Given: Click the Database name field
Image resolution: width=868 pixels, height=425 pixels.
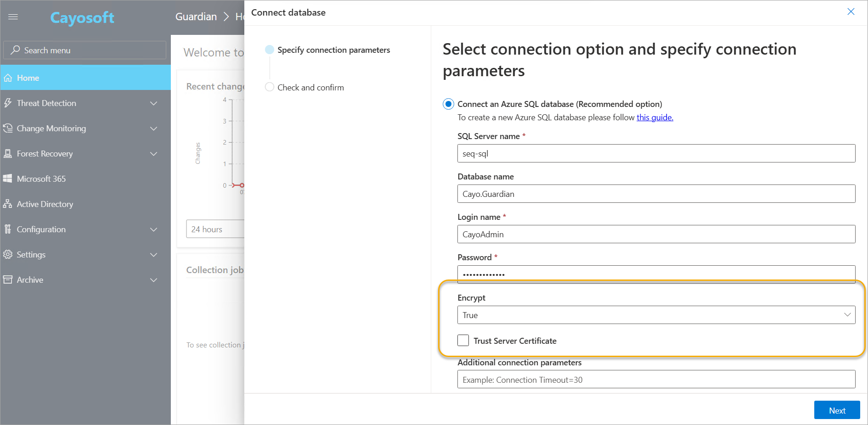Looking at the screenshot, I should pos(656,194).
